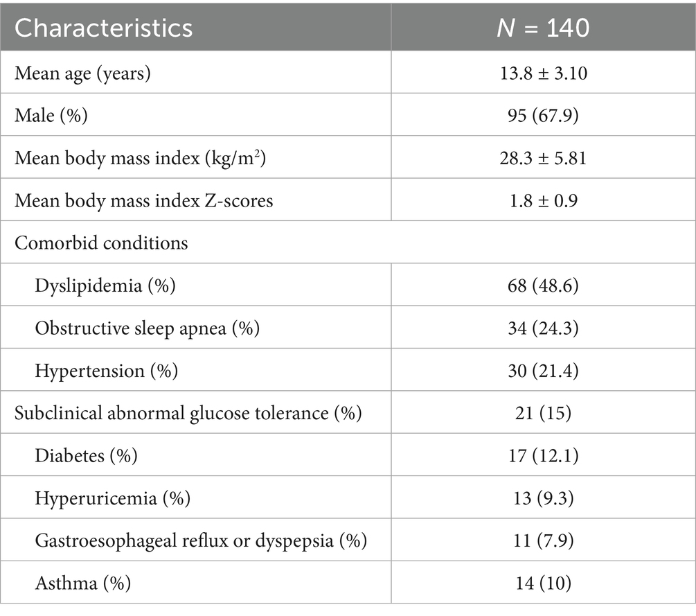The height and width of the screenshot is (616, 696).
Task: Select the Obstructive sleep apnea (%) label
Action: click(147, 328)
